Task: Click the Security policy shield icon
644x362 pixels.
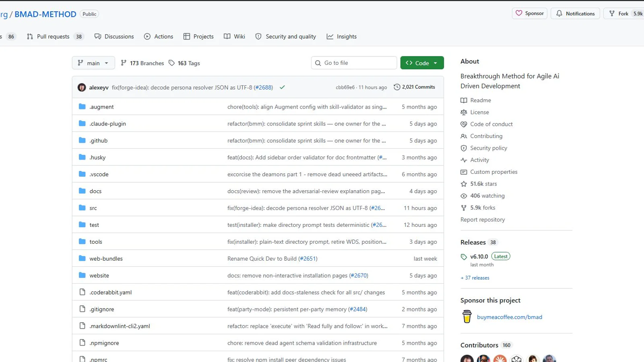Action: pos(464,148)
